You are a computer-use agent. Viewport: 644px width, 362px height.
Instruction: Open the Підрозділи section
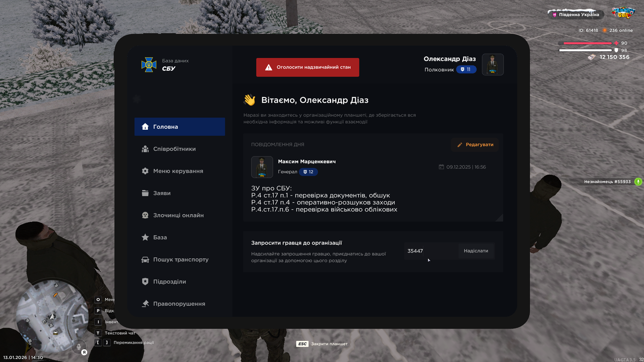pos(180,282)
